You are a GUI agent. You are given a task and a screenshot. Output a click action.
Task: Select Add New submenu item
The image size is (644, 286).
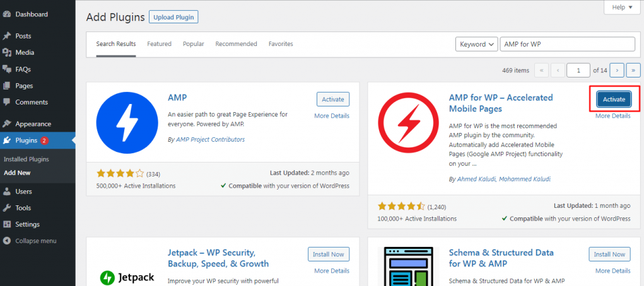tap(17, 173)
